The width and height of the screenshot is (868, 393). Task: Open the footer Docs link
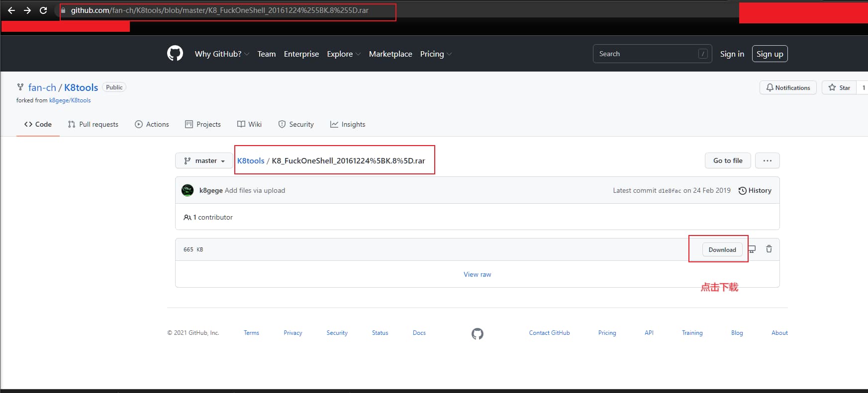[x=419, y=333]
